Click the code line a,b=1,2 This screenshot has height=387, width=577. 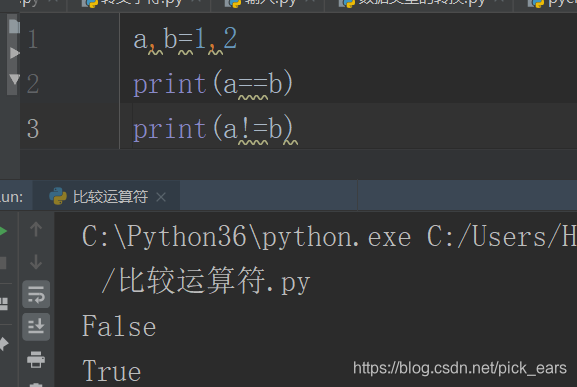(x=185, y=39)
